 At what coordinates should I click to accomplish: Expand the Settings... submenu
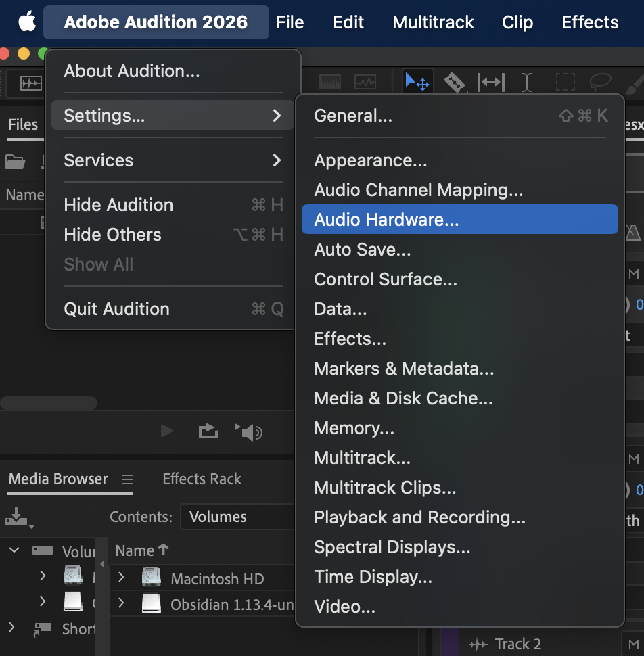(172, 115)
